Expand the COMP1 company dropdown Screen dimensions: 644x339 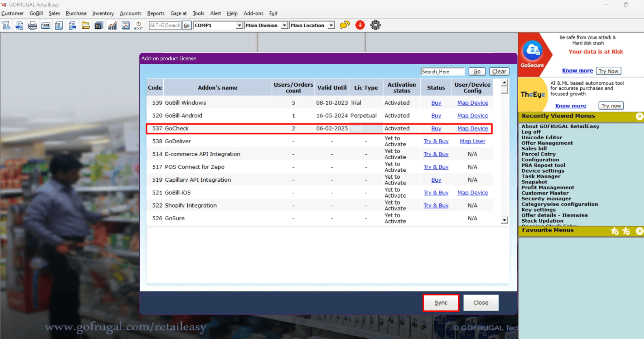click(x=239, y=25)
